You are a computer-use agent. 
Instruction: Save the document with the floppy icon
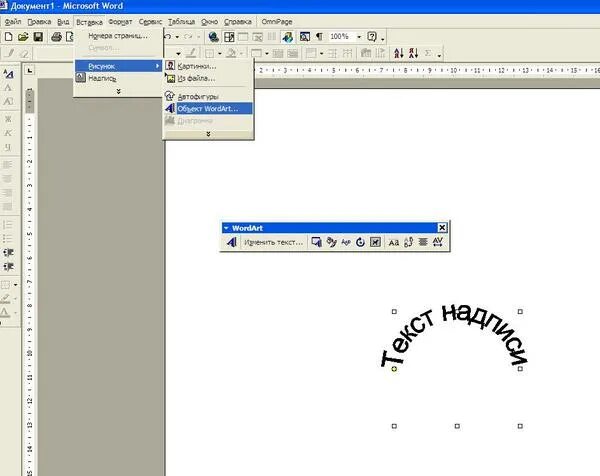[38, 37]
